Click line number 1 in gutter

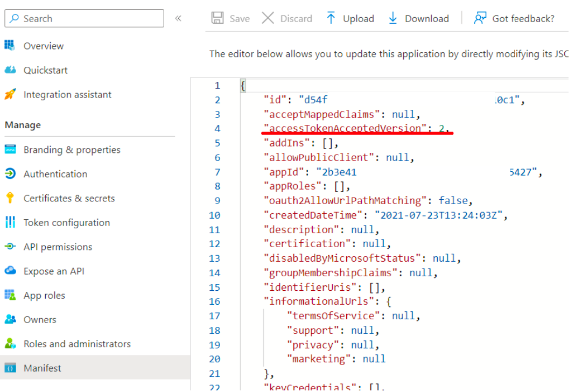pos(218,86)
